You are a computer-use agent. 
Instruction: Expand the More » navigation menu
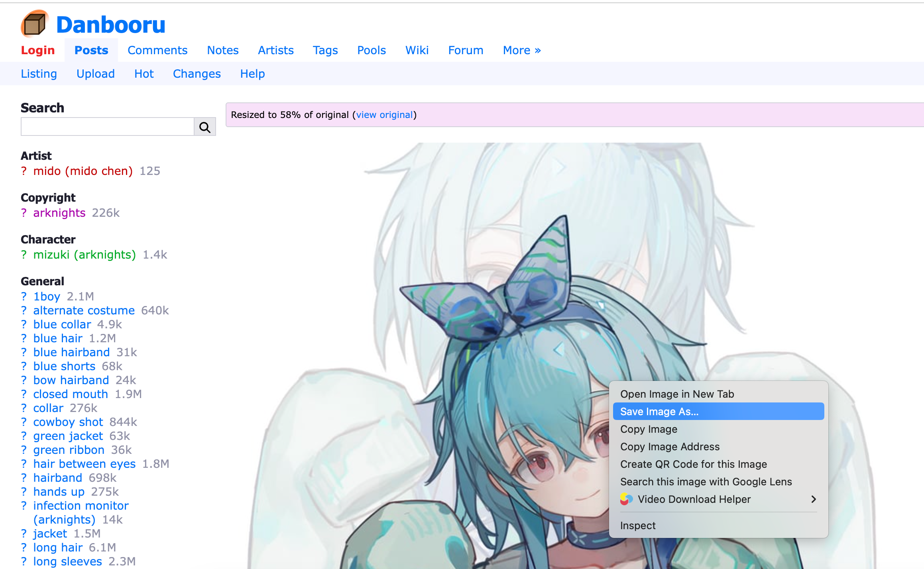(522, 50)
